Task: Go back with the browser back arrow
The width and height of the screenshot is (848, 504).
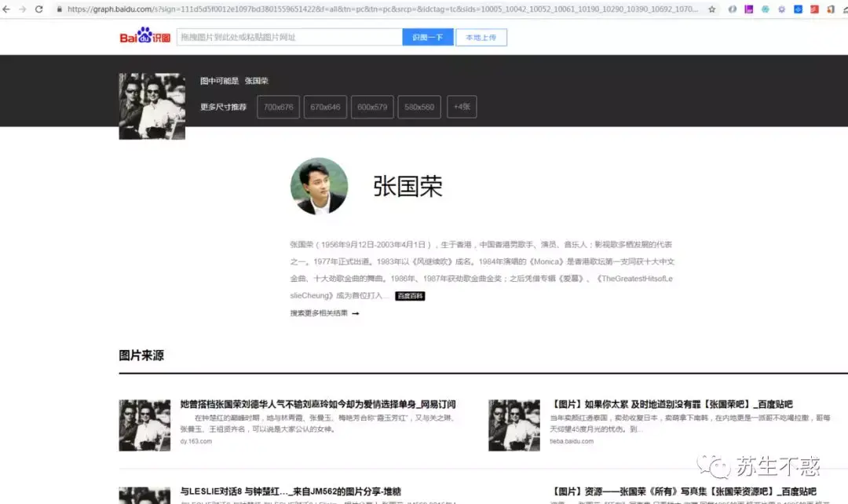Action: click(6, 9)
